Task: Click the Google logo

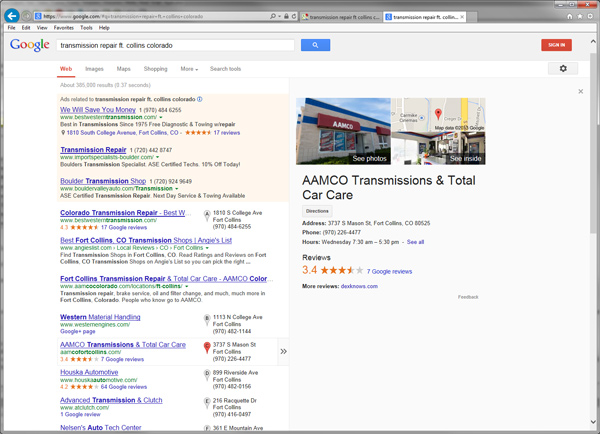Action: click(30, 45)
